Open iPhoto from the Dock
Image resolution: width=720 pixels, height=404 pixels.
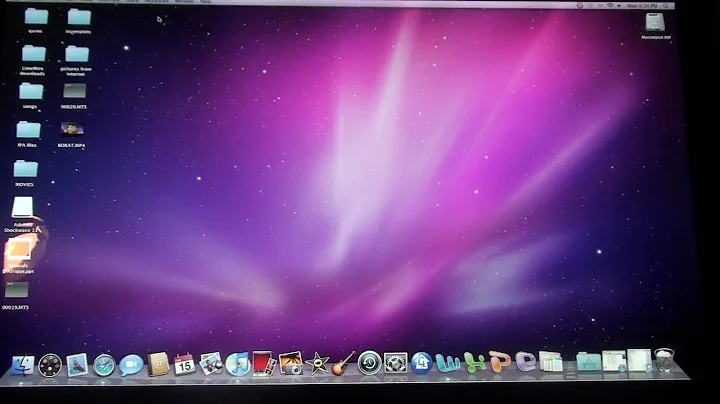point(291,364)
